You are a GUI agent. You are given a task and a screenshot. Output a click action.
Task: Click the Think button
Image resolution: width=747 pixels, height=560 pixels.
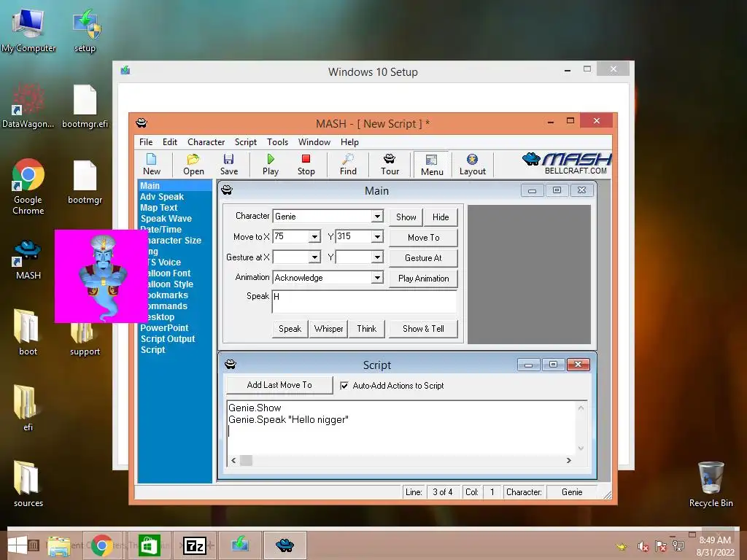click(x=366, y=329)
